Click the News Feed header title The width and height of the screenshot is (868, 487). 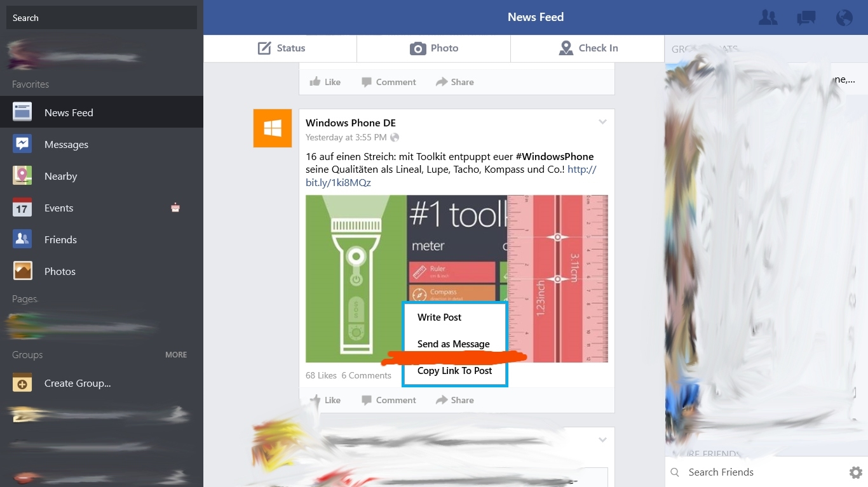(x=536, y=17)
